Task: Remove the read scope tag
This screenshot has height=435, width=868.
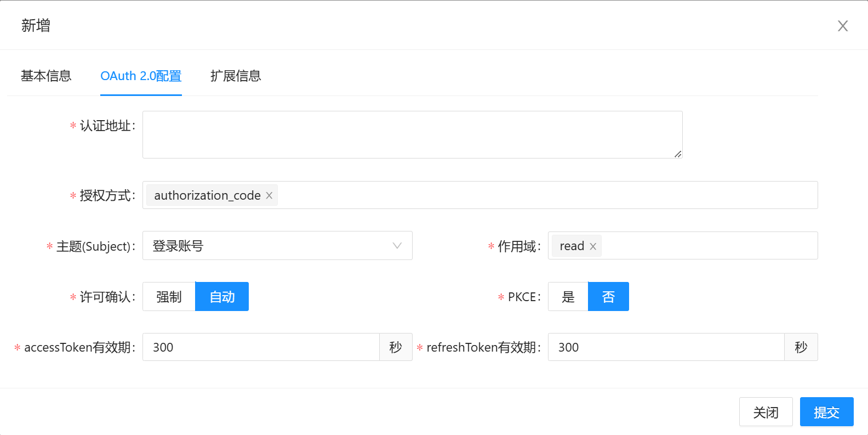Action: pos(593,247)
